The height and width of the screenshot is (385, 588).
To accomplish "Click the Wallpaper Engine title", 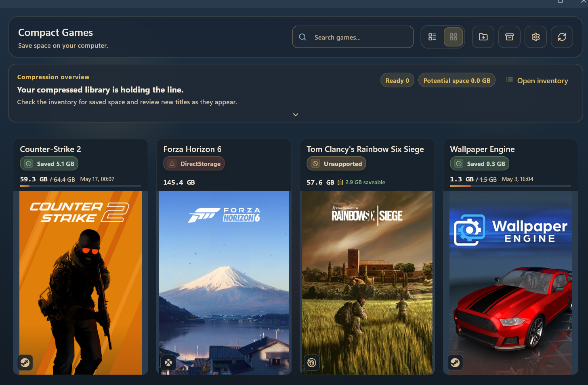I will [482, 149].
